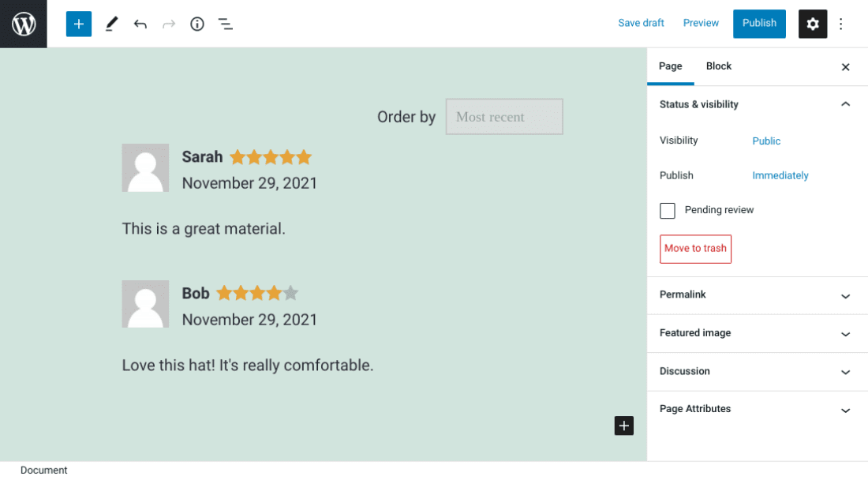Select the Page tab
This screenshot has width=868, height=480.
coord(670,66)
